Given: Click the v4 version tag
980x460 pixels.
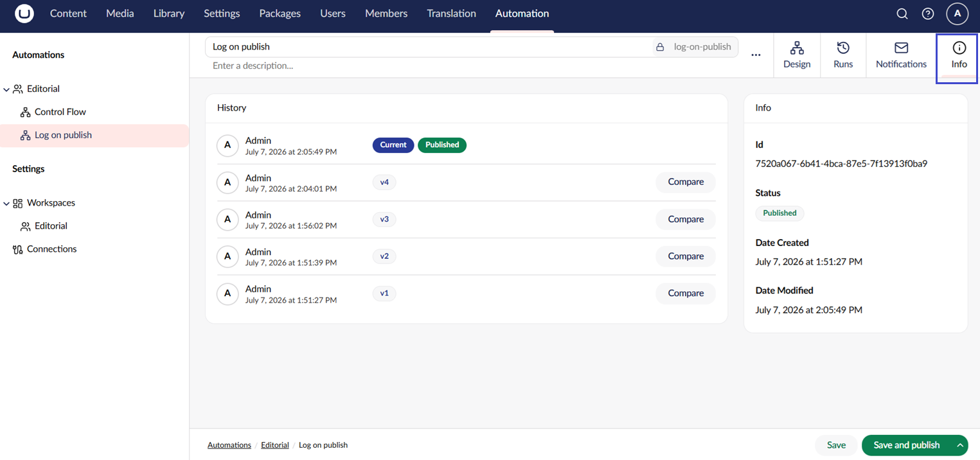Looking at the screenshot, I should (384, 182).
